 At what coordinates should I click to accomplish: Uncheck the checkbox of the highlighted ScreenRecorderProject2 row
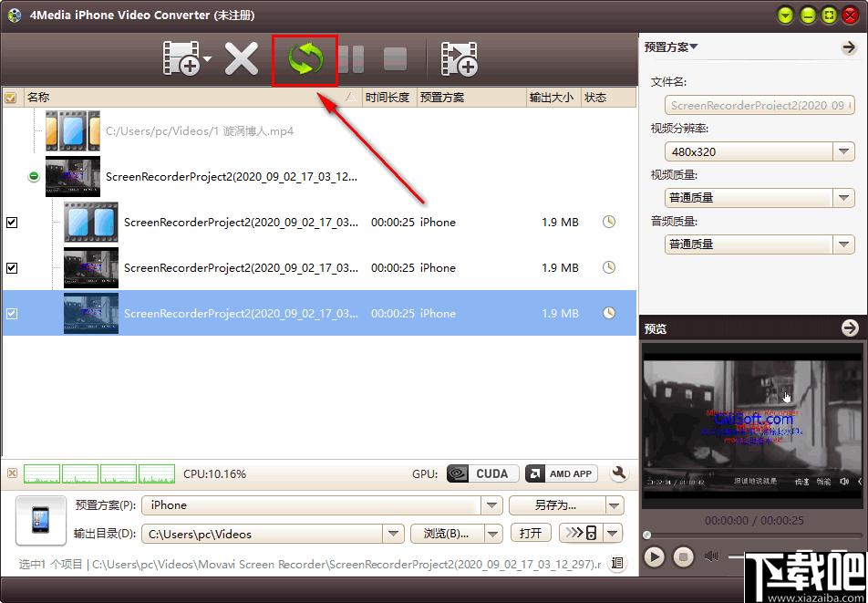12,314
